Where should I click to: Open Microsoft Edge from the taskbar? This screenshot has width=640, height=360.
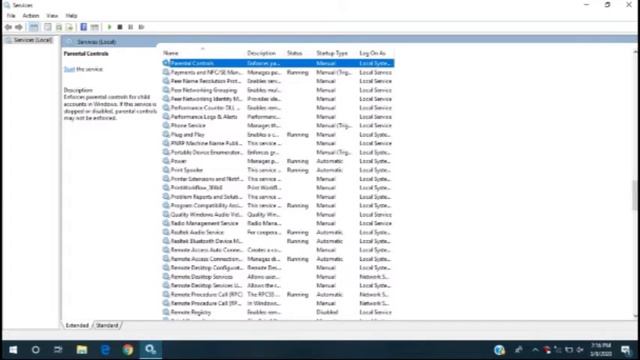coord(105,350)
